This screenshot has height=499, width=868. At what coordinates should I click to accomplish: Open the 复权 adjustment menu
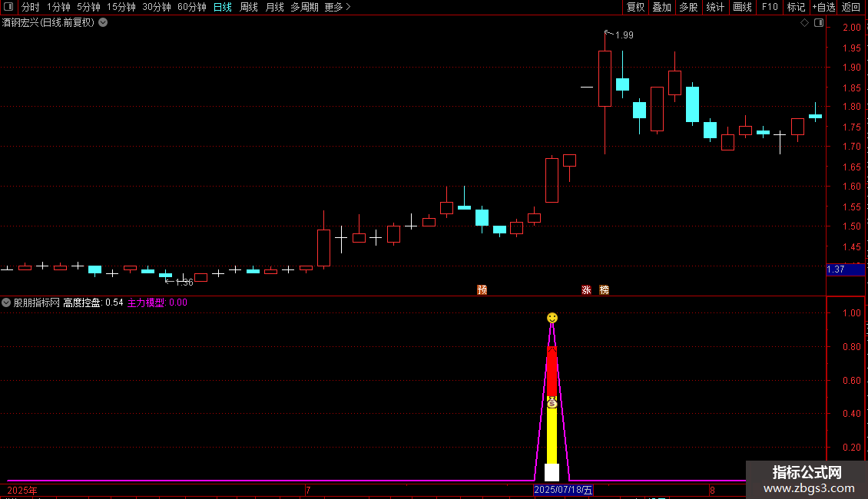pyautogui.click(x=635, y=7)
